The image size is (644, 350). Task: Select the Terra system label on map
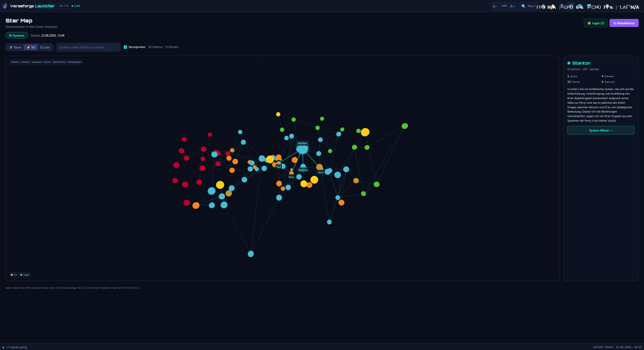(321, 173)
